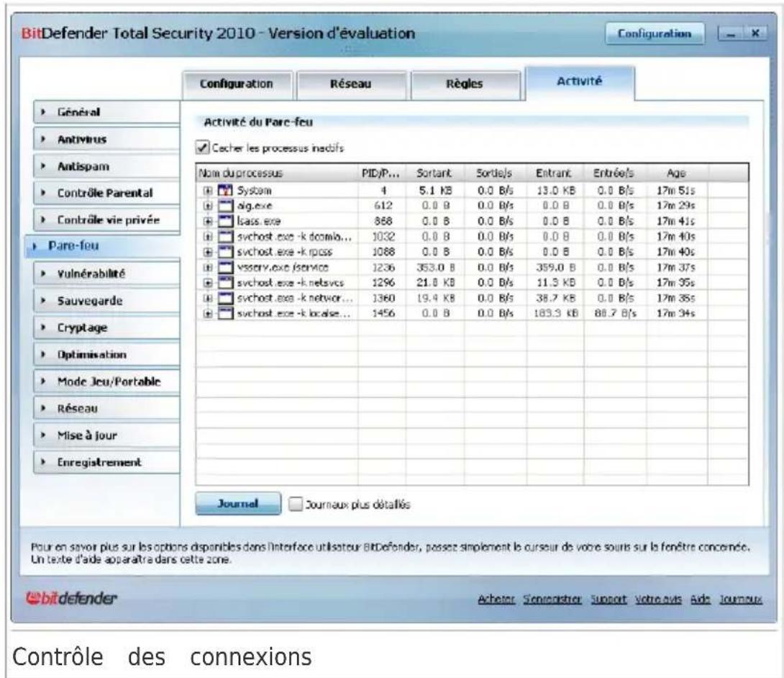
Task: Expand the System process row
Action: pyautogui.click(x=207, y=191)
